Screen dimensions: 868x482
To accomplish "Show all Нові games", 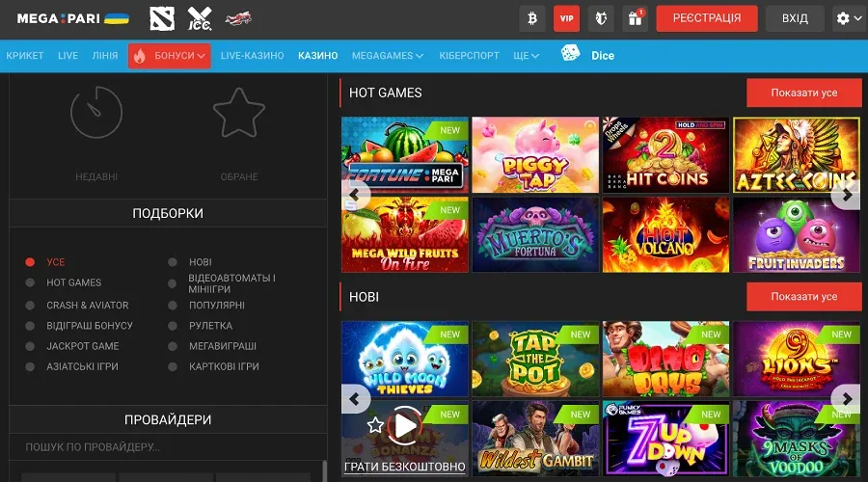I will [803, 297].
